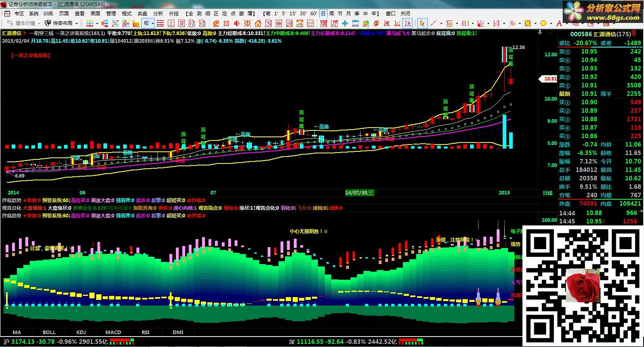The width and height of the screenshot is (644, 347).
Task: Expand the rectangle tool dropdown arrow
Action: point(535,23)
